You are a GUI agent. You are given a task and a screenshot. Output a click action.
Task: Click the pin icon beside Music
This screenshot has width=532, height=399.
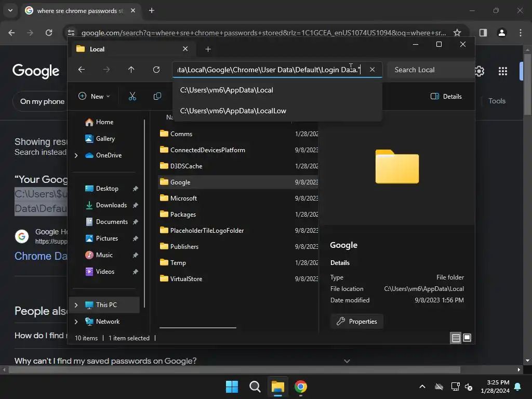click(x=136, y=255)
